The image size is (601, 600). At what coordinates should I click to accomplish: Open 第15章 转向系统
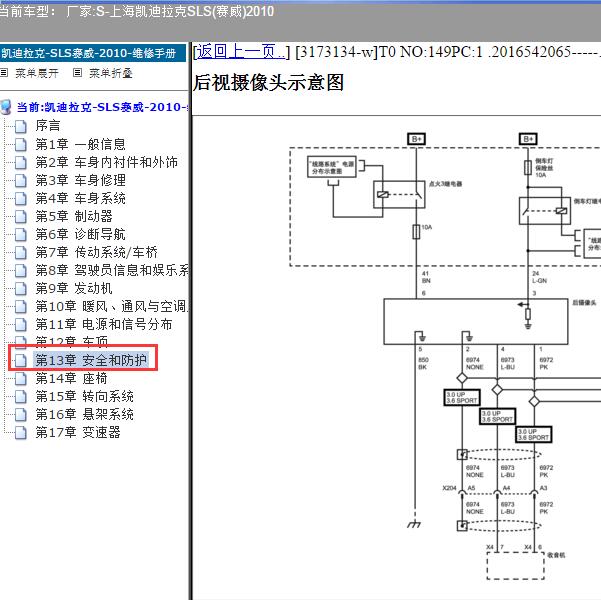click(85, 396)
